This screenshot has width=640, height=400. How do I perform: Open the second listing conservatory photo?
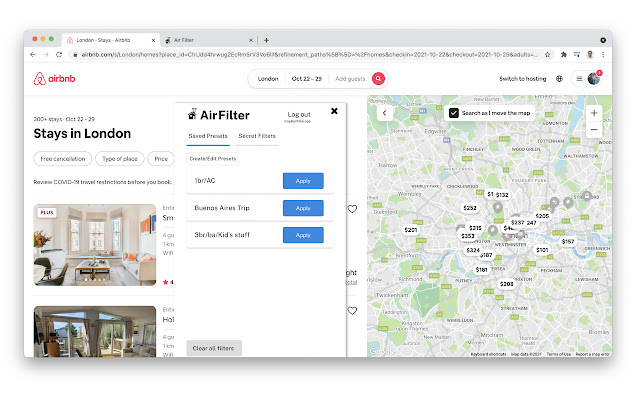(95, 331)
